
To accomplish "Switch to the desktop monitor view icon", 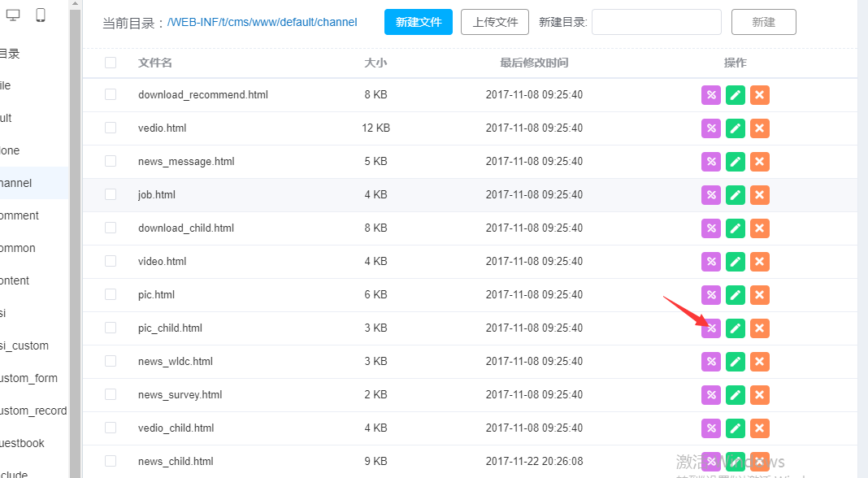I will coord(13,15).
